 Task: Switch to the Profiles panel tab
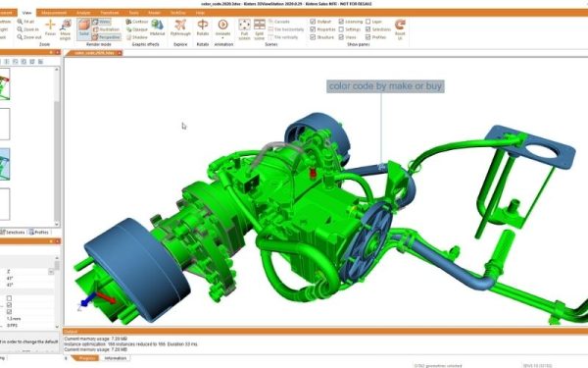[x=39, y=232]
